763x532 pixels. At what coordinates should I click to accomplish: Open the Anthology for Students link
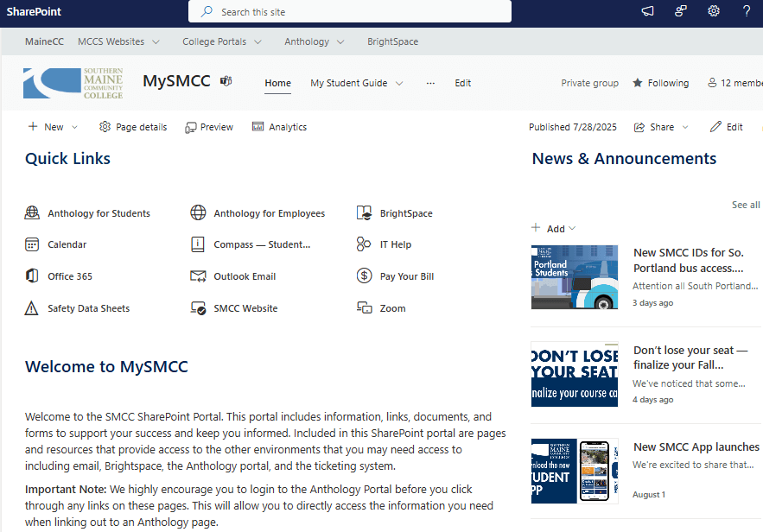coord(99,213)
